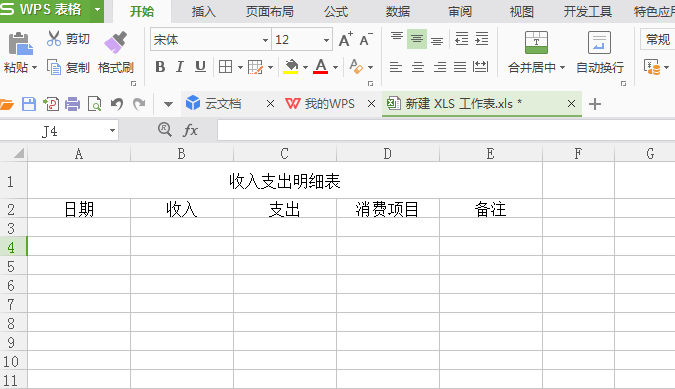Toggle bold formatting
The width and height of the screenshot is (675, 389).
160,67
